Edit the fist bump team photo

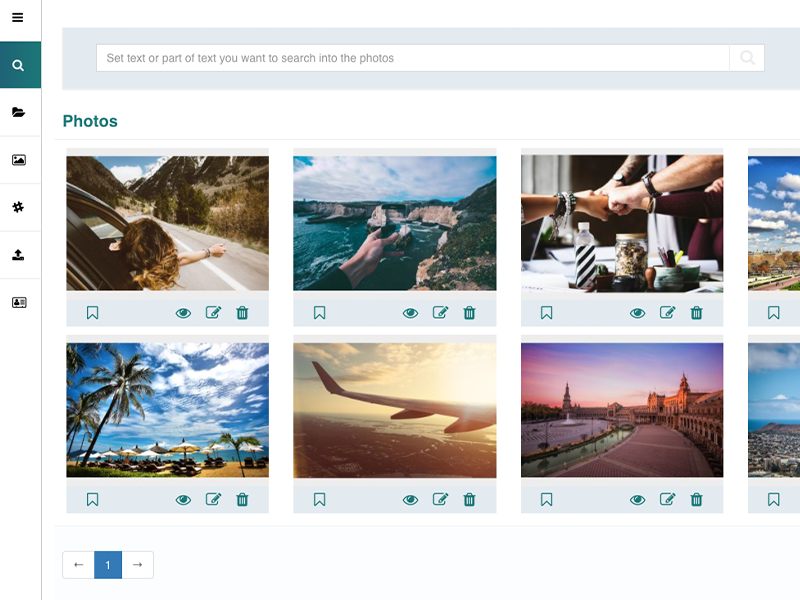coord(667,313)
